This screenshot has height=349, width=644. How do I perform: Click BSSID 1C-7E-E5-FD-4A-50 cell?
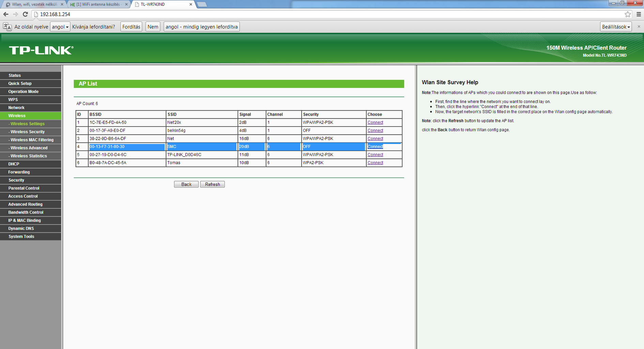127,122
